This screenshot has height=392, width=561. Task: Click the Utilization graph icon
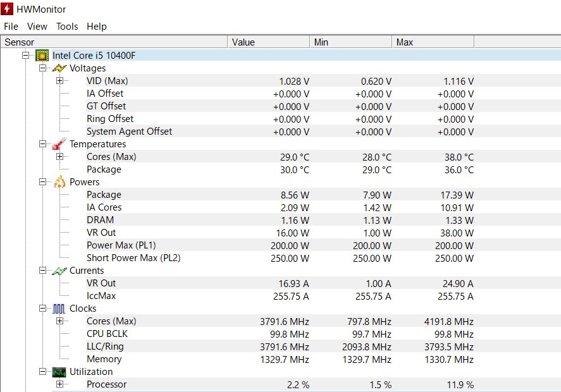point(59,372)
